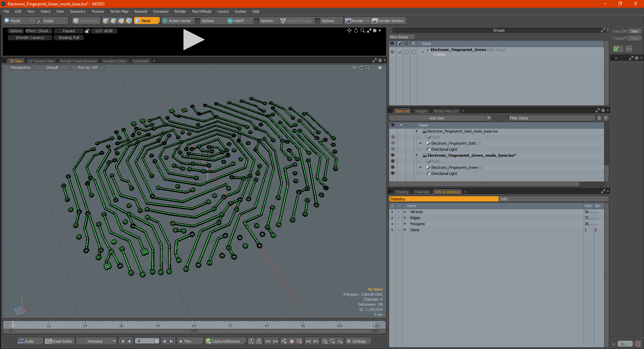Expand Polygons statistics row
The image size is (644, 349).
[405, 224]
